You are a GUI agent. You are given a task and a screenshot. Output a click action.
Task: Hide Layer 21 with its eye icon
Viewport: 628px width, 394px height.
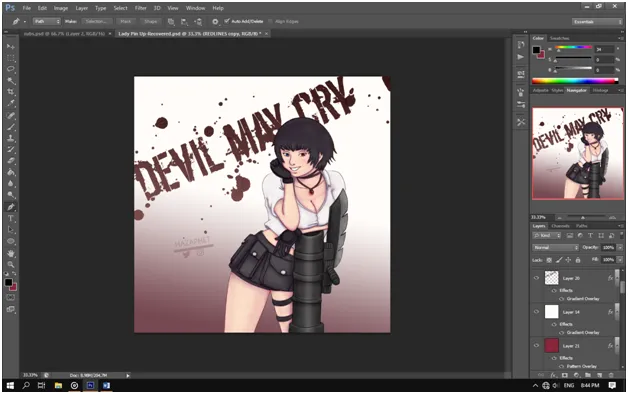[x=536, y=346]
